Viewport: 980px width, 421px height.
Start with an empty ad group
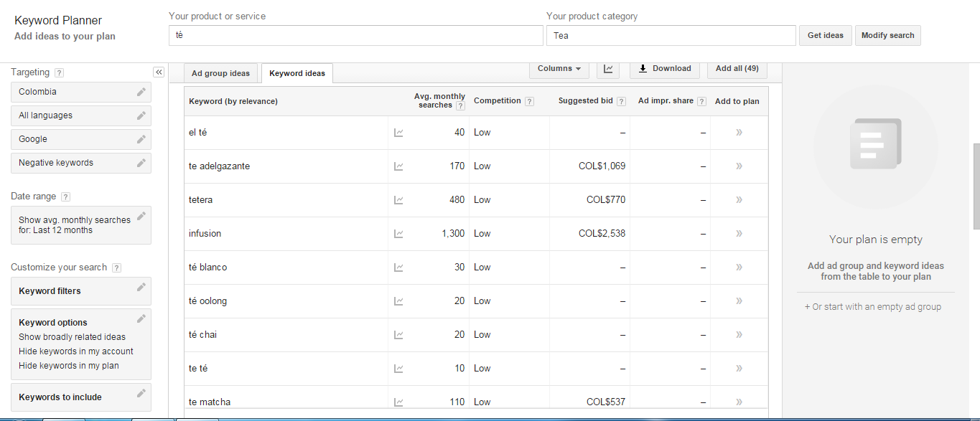click(x=873, y=307)
